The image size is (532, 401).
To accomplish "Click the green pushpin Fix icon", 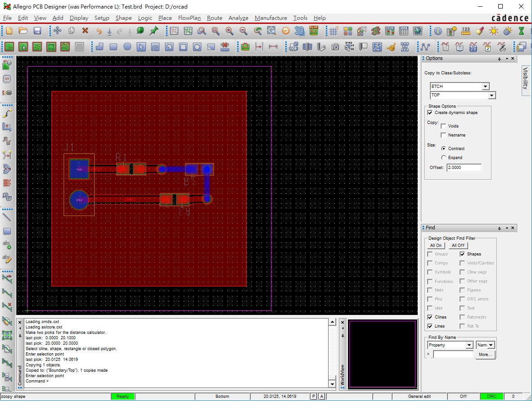I will 153,31.
